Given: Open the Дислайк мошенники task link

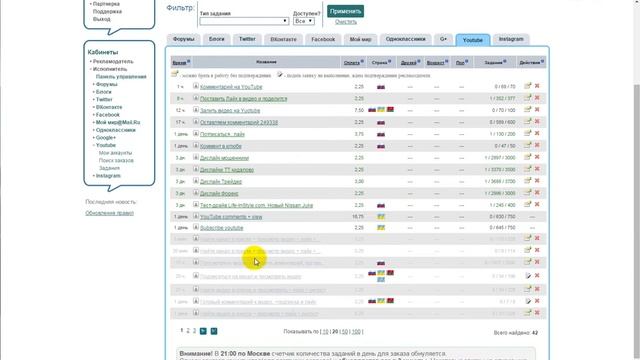Looking at the screenshot, I should click(224, 158).
